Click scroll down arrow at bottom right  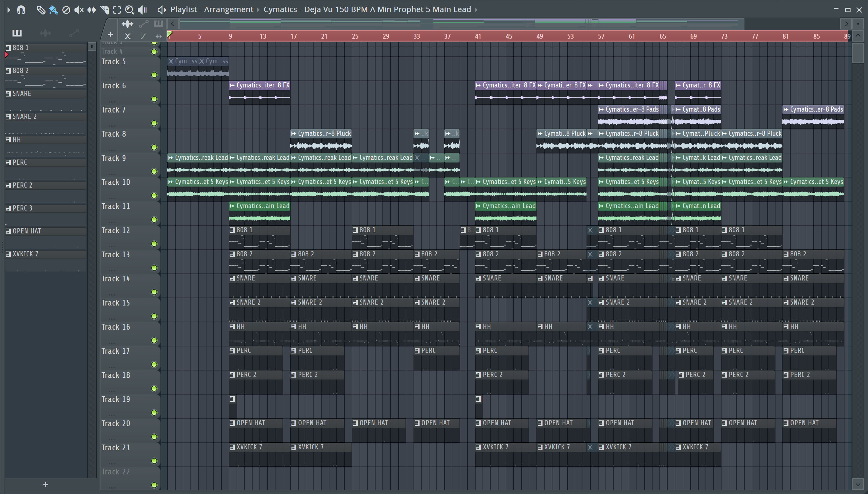point(858,484)
